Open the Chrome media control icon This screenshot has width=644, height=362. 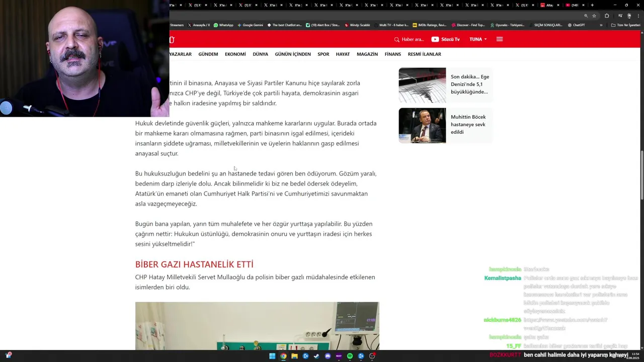[x=620, y=16]
